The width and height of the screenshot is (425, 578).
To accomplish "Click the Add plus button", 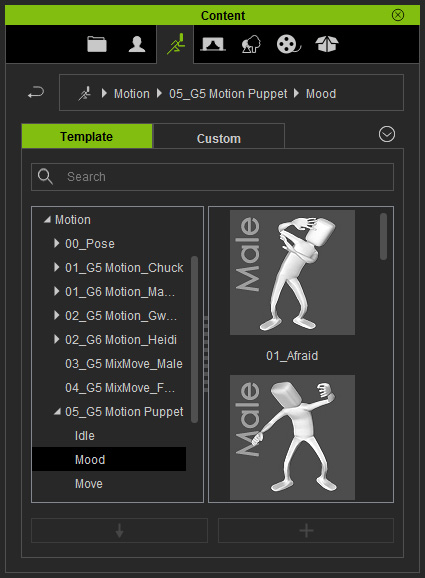I will (306, 530).
